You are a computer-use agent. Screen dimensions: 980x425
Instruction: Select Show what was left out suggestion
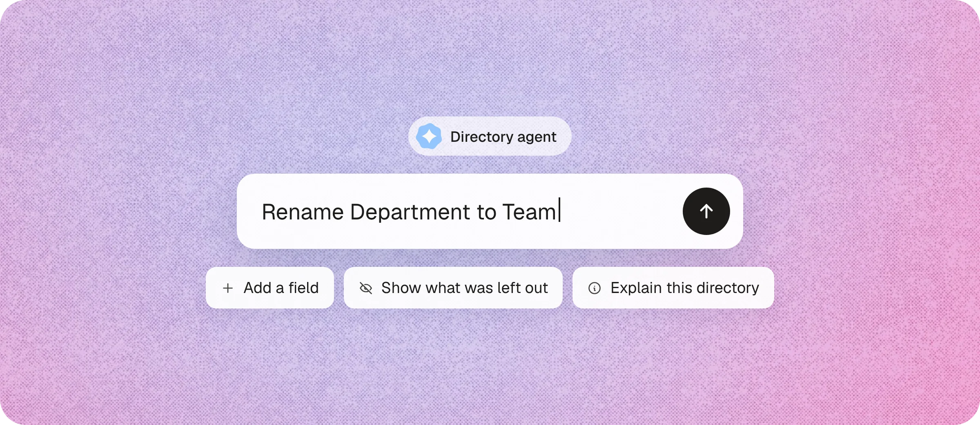(x=453, y=288)
